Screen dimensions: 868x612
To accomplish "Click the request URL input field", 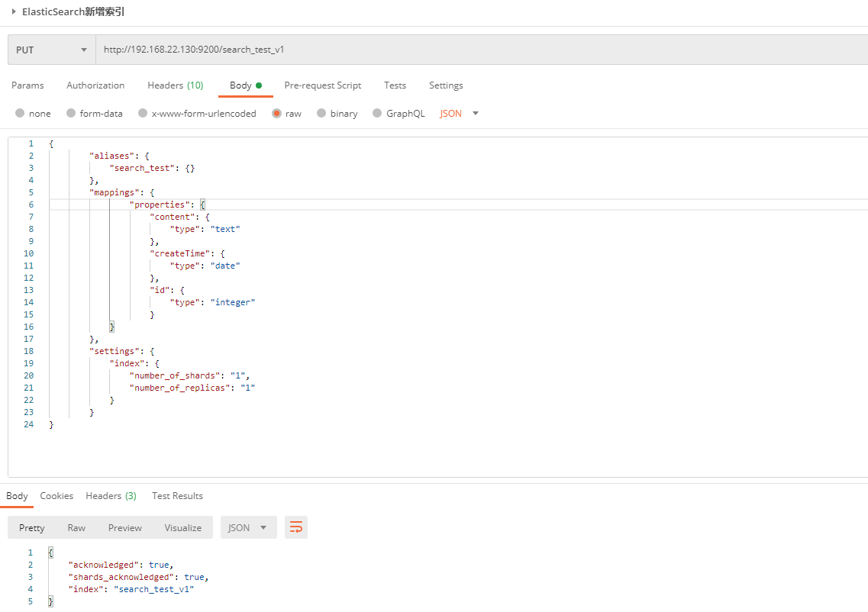I will tap(482, 50).
